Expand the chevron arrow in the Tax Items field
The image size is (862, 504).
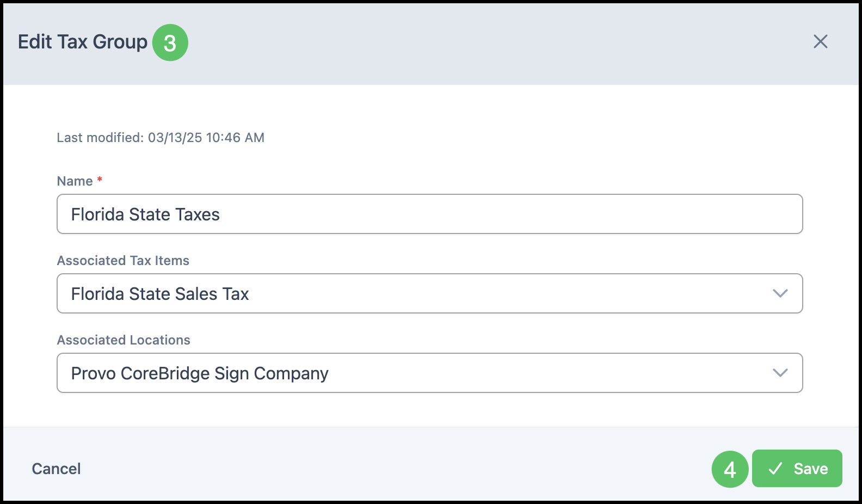pos(780,293)
